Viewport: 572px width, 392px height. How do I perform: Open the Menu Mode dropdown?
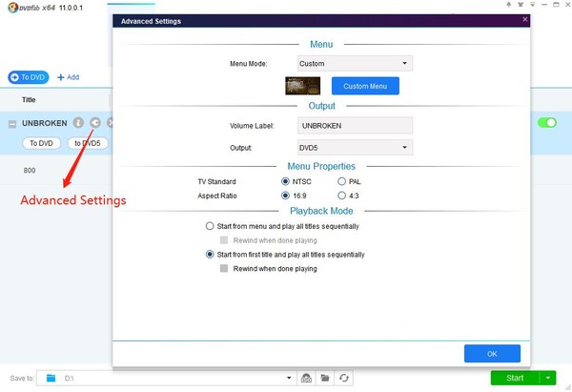[x=355, y=64]
